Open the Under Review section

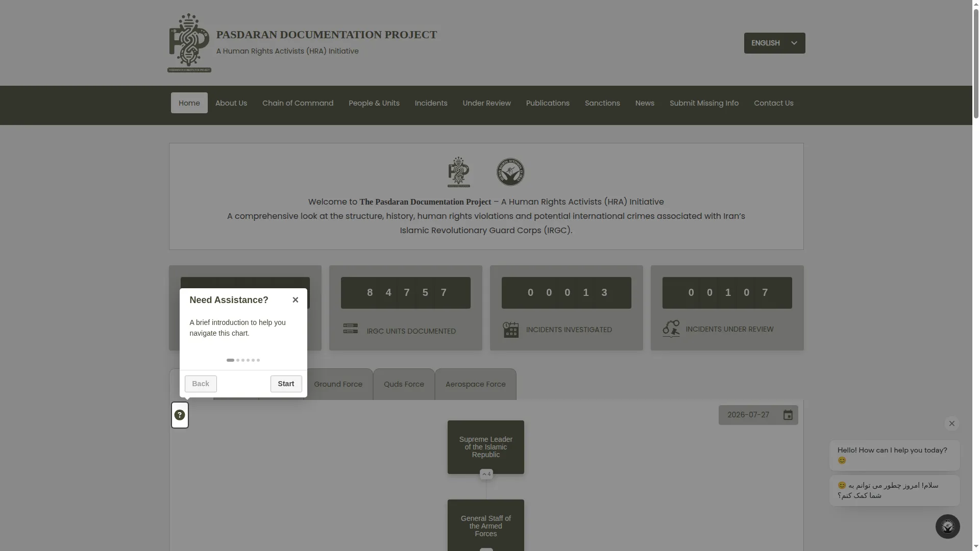pos(486,103)
